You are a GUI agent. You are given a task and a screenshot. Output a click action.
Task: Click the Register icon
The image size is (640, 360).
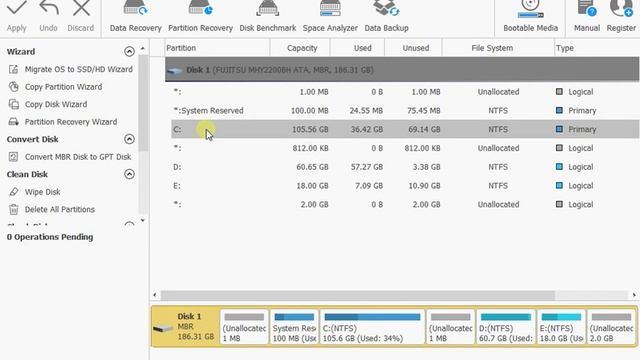click(621, 8)
